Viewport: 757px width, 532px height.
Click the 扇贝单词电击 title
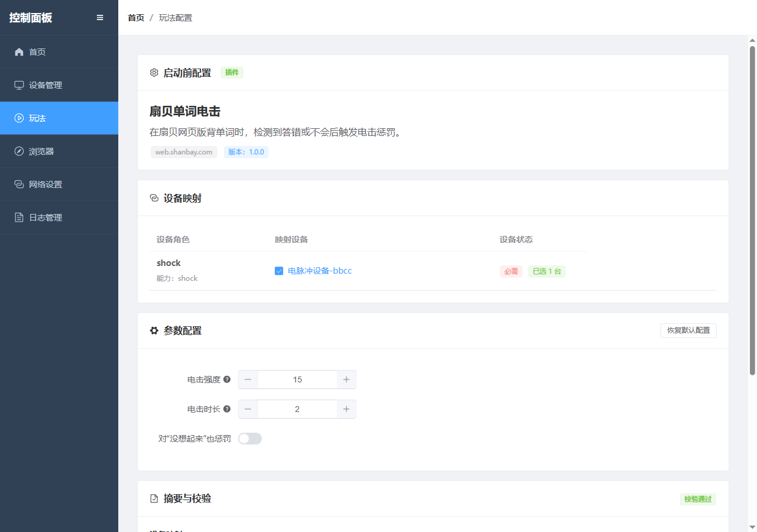point(185,112)
